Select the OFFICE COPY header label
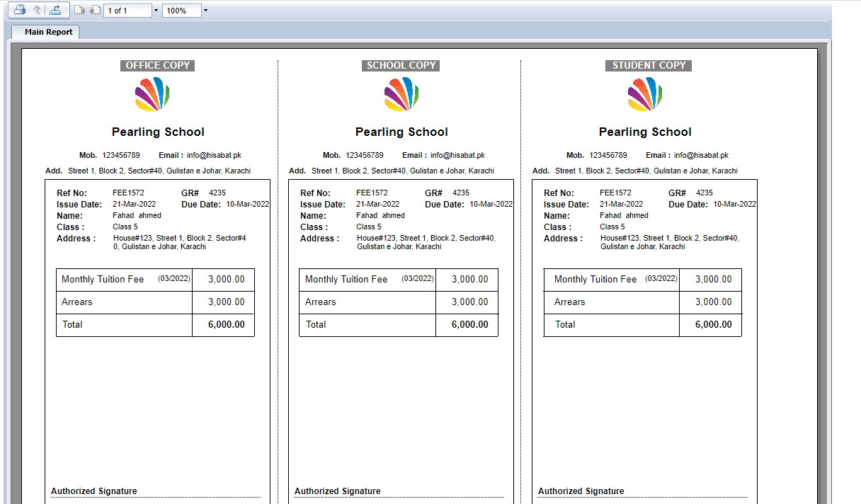The width and height of the screenshot is (861, 504). [x=157, y=65]
